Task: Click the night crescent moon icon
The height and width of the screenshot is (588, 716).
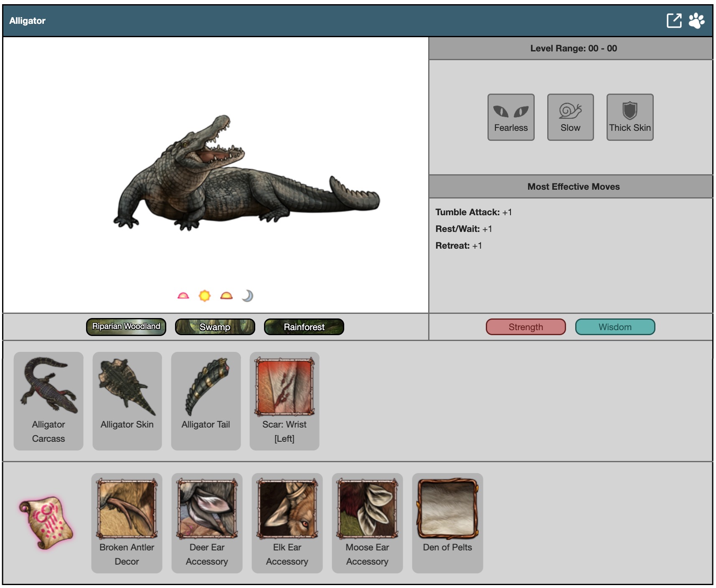Action: coord(247,296)
